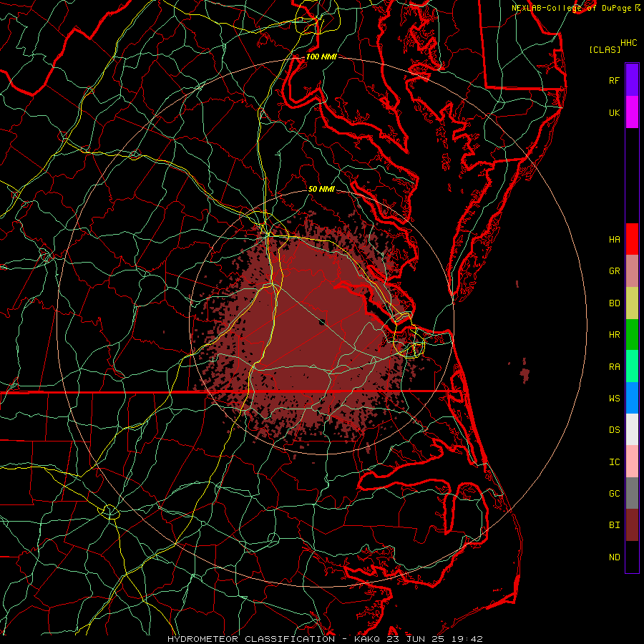Viewport: 644px width, 644px height.
Task: Click the GC legend label
Action: tap(614, 494)
